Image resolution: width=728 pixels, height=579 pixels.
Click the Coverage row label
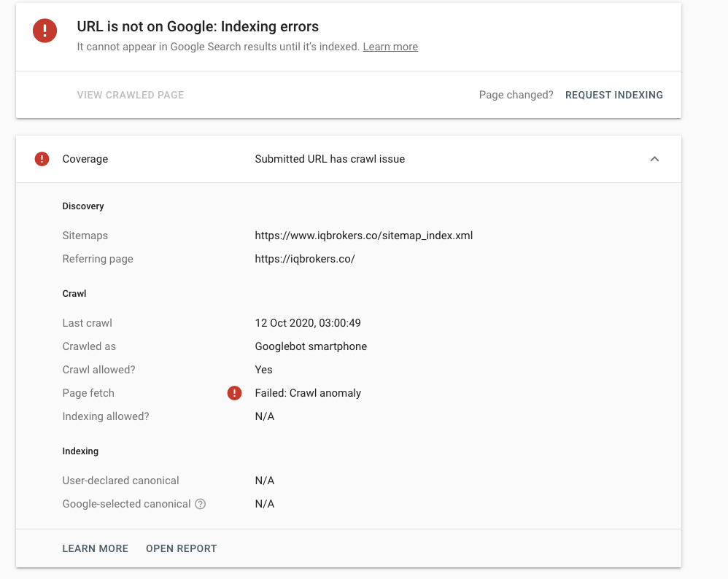pos(85,159)
